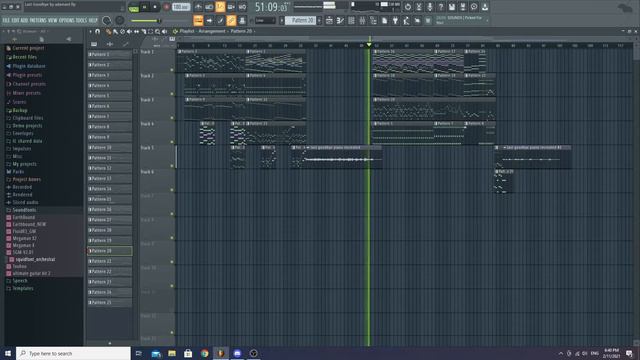
Task: Click the time display 51:09
Action: point(271,7)
